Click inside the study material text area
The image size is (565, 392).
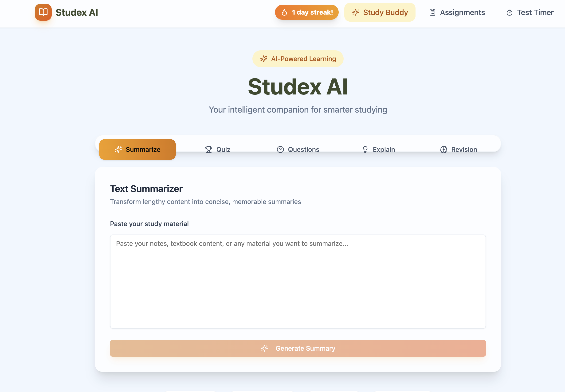pyautogui.click(x=298, y=281)
